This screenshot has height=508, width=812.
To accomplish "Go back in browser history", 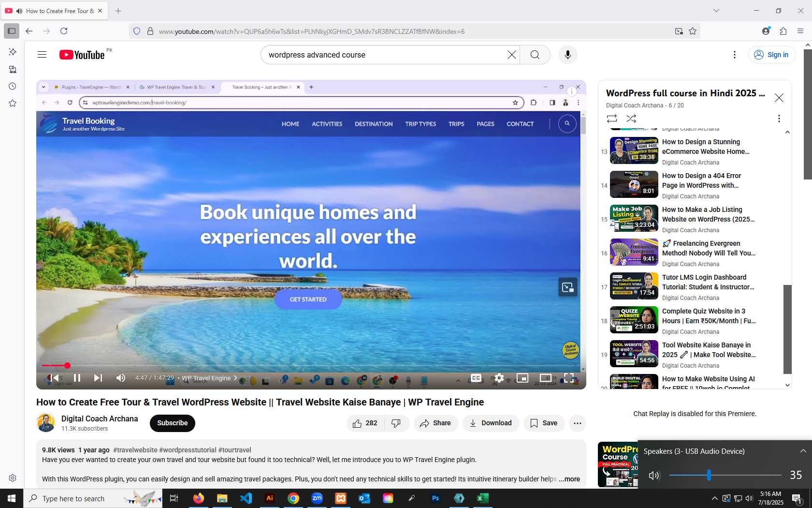I will click(x=29, y=31).
